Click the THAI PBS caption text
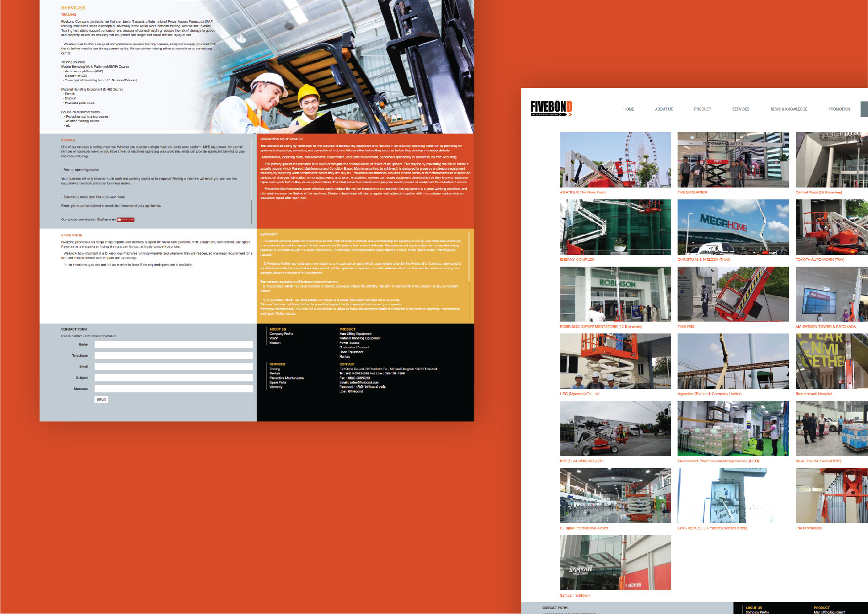This screenshot has width=868, height=614. [686, 327]
